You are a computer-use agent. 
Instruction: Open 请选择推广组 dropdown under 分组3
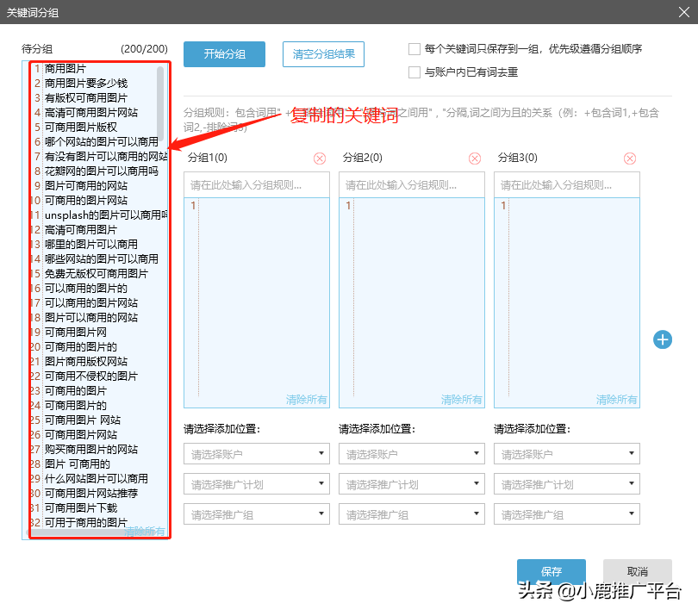pos(567,514)
